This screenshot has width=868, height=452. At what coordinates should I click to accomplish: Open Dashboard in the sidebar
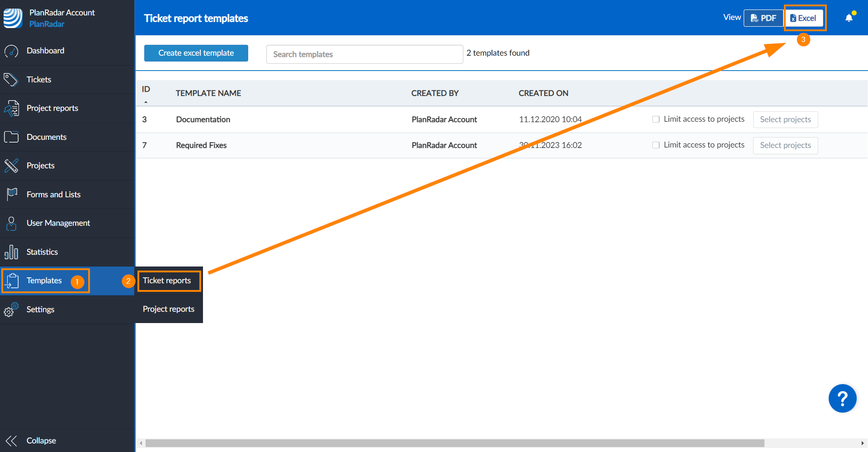coord(45,51)
